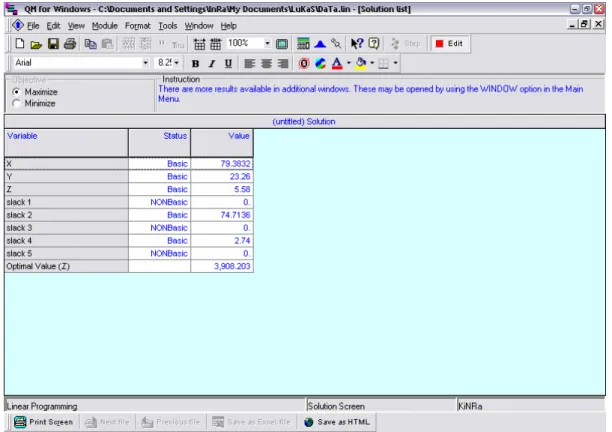
Task: Click the red zero display icon
Action: point(304,64)
